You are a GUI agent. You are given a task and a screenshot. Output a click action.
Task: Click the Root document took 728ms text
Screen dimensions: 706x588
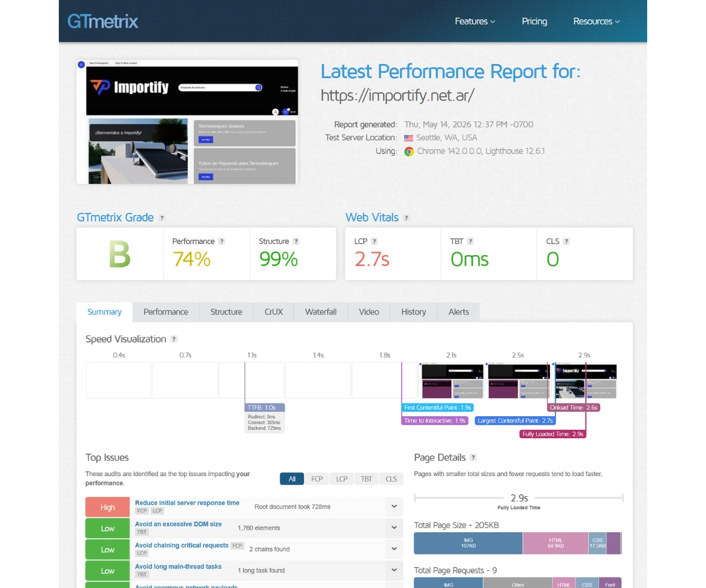pos(292,507)
